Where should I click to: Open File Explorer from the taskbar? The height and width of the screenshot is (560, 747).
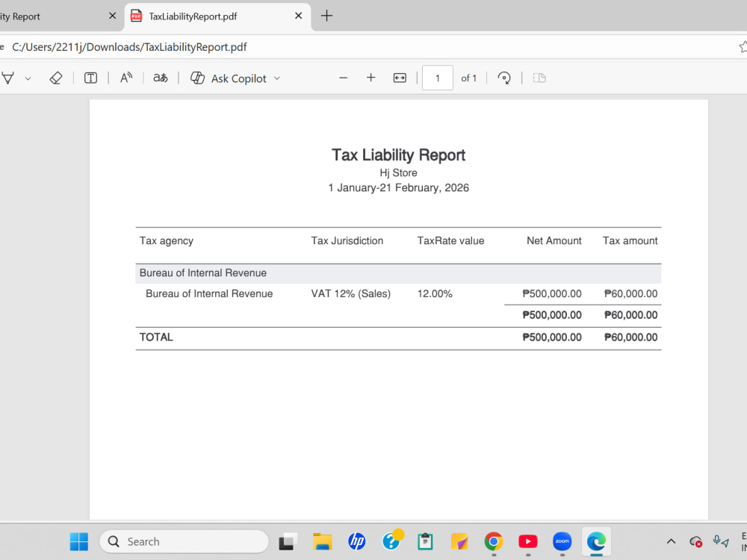pos(323,541)
